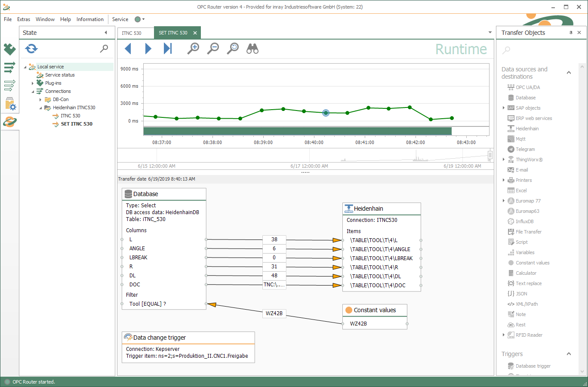Screen dimensions: 588x387
Task: Zoom out on the runtime chart
Action: click(x=213, y=49)
